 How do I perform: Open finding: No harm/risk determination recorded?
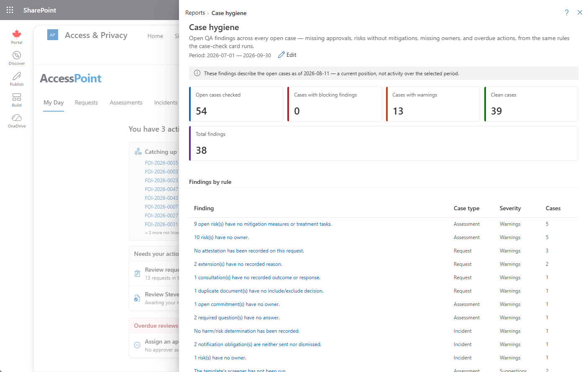(x=247, y=331)
